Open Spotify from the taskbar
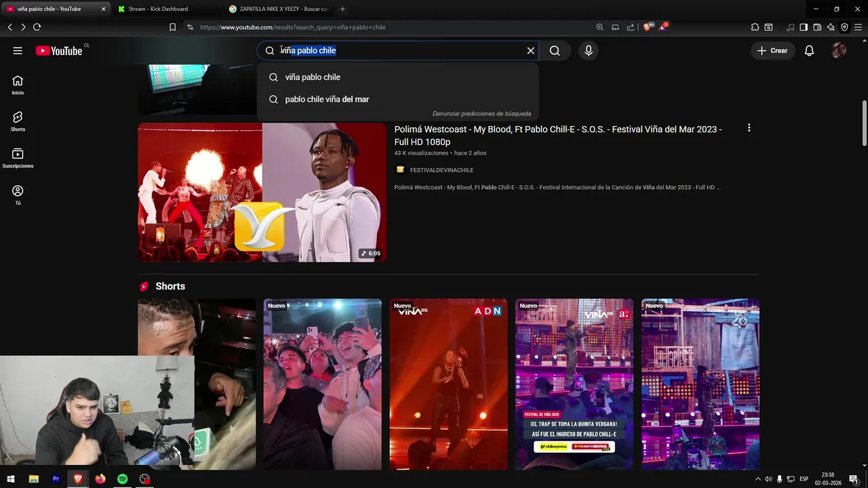This screenshot has width=868, height=488. (x=122, y=479)
